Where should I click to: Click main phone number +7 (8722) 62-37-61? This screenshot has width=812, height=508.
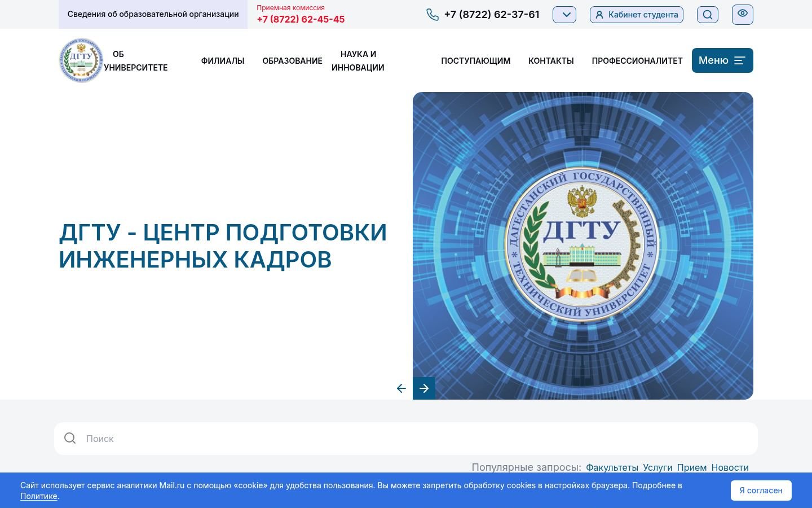pyautogui.click(x=492, y=15)
